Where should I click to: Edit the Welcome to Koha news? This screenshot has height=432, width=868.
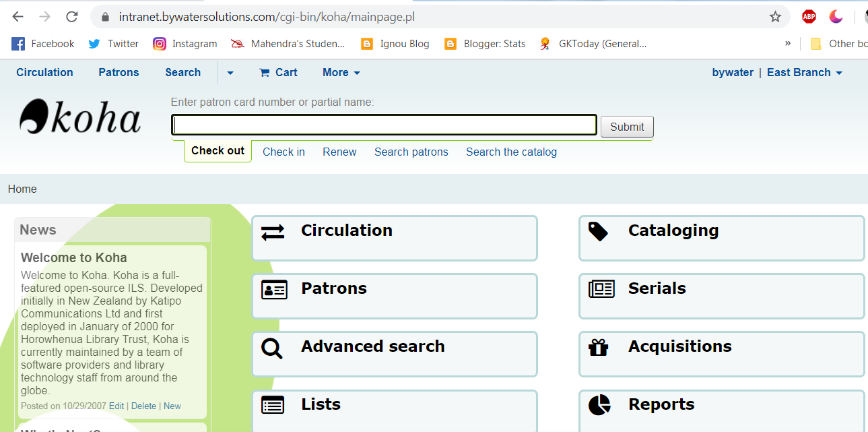click(116, 406)
